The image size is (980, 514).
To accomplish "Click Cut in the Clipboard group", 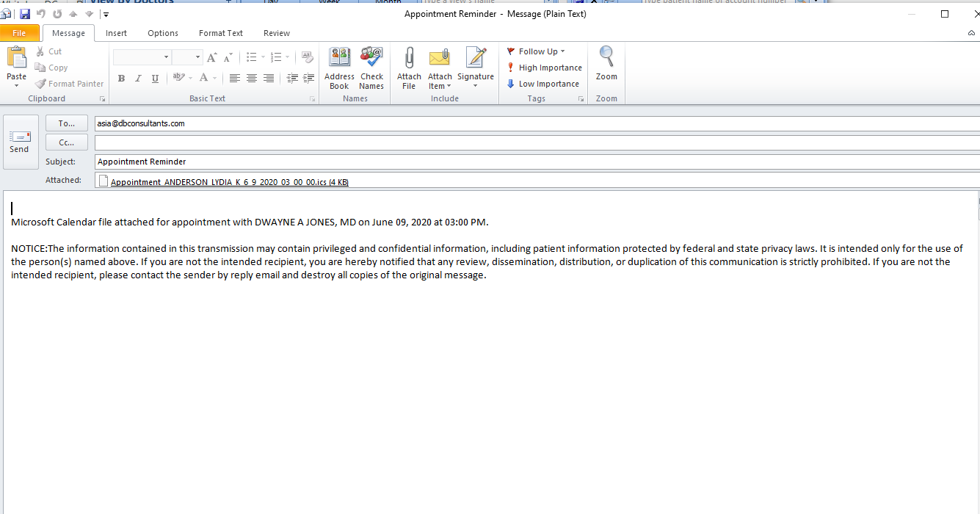I will [49, 51].
